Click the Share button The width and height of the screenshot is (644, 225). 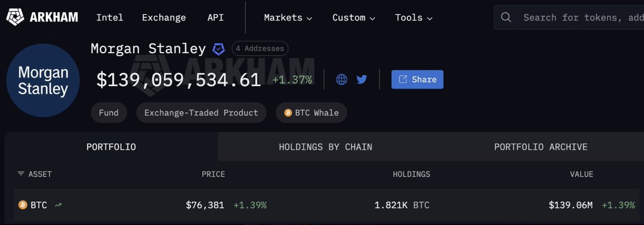click(x=417, y=79)
